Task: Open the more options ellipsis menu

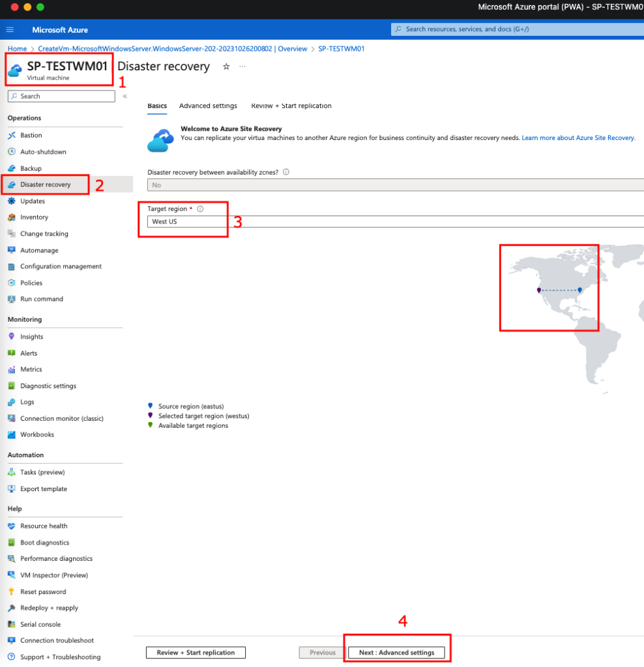Action: pos(242,66)
